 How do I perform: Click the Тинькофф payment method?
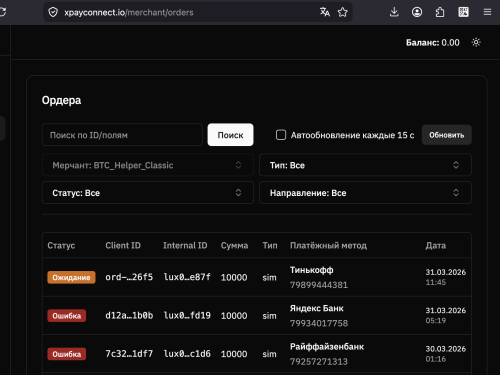tap(311, 270)
